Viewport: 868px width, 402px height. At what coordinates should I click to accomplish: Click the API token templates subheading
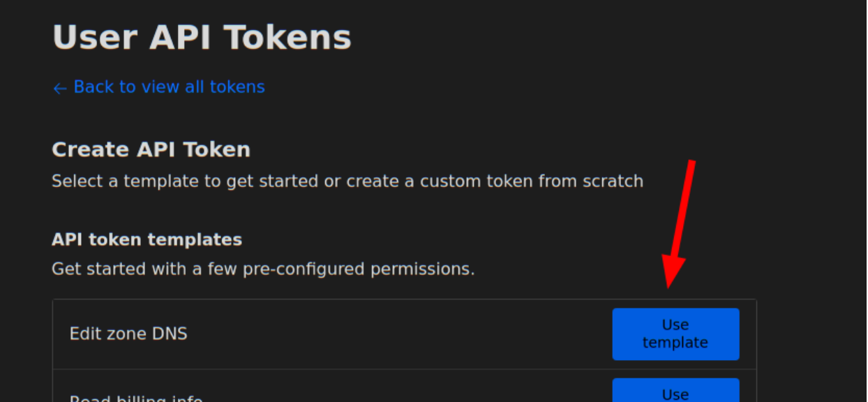[147, 240]
